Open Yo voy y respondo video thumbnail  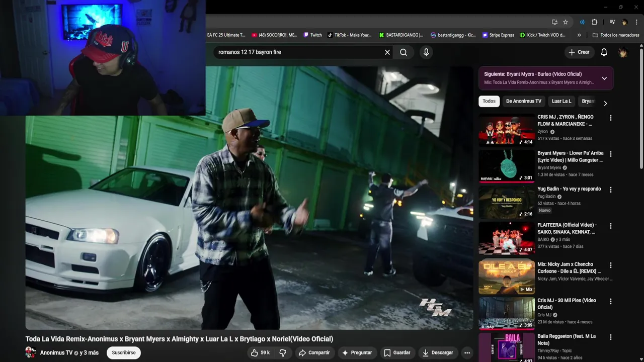coord(507,202)
